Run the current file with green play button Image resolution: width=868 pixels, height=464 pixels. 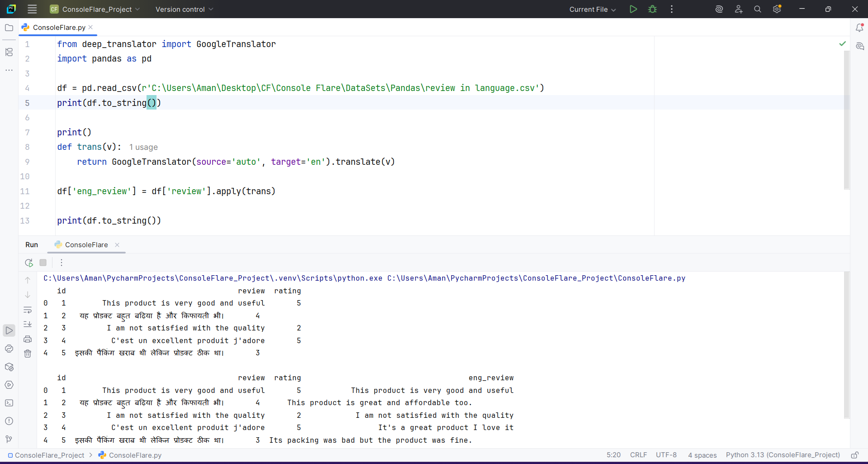pyautogui.click(x=633, y=9)
